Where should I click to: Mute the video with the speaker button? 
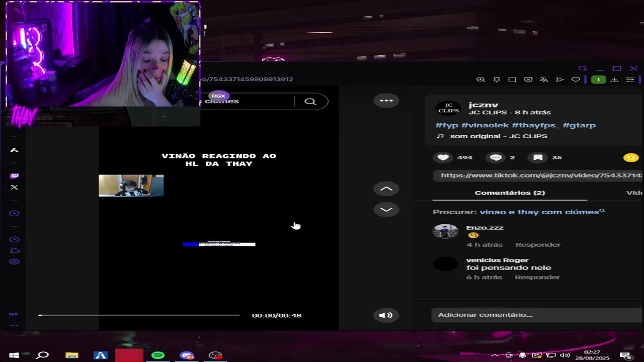[x=386, y=315]
